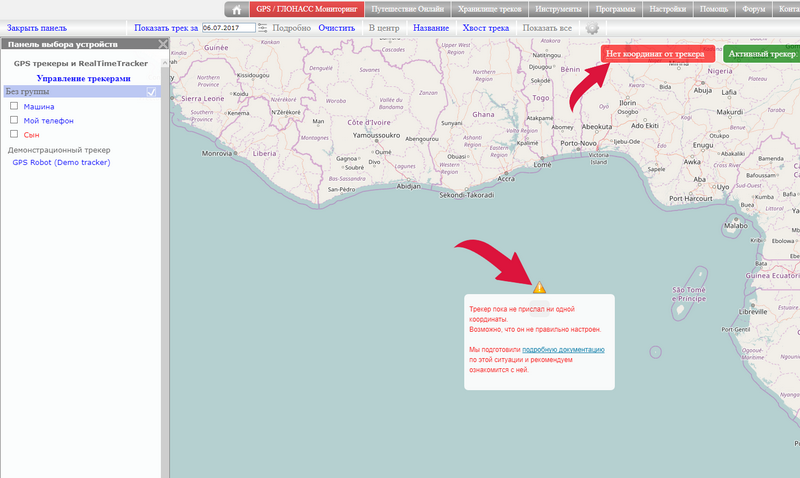Viewport: 800px width, 478px height.
Task: Toggle the Сын tracker checkbox
Action: click(14, 133)
